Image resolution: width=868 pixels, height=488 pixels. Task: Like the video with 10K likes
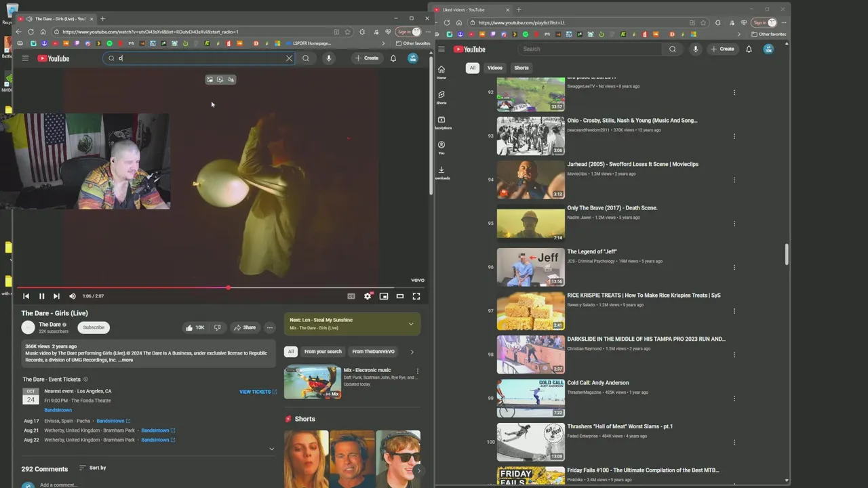click(x=195, y=327)
